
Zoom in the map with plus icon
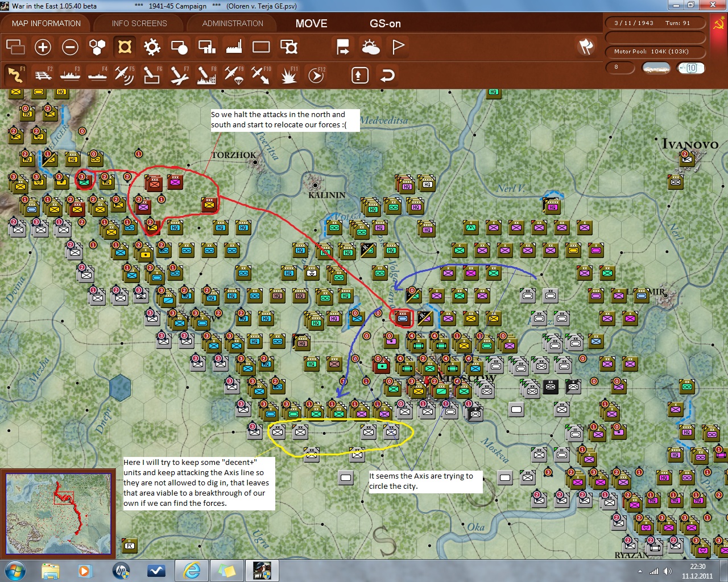pyautogui.click(x=43, y=47)
